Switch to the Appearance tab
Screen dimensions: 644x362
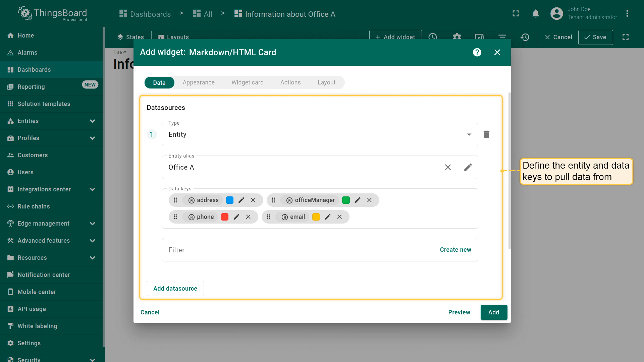(x=199, y=82)
